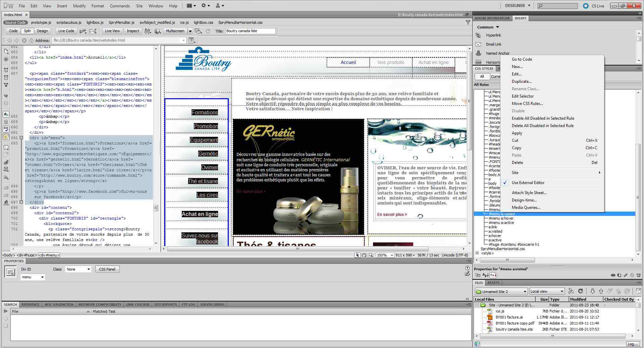644x348 pixels.
Task: Click the Live Code options icon next to Live Code
Action: click(83, 31)
